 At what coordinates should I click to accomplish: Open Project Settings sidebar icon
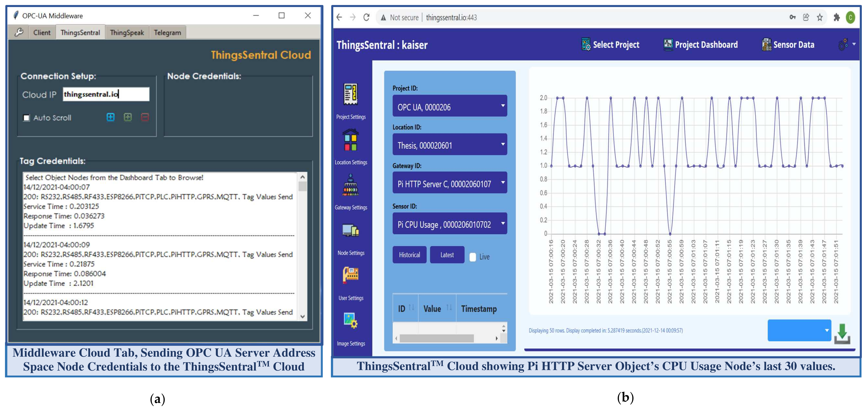click(x=350, y=94)
